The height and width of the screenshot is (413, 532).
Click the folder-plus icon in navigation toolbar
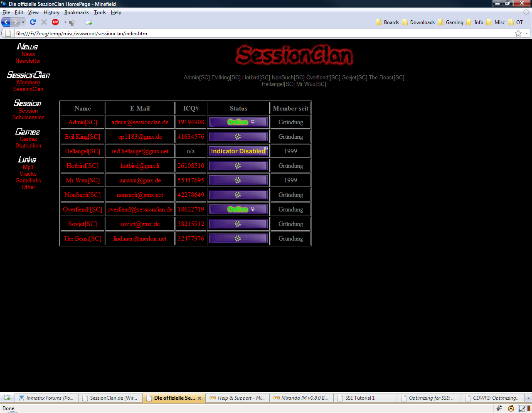coord(89,22)
